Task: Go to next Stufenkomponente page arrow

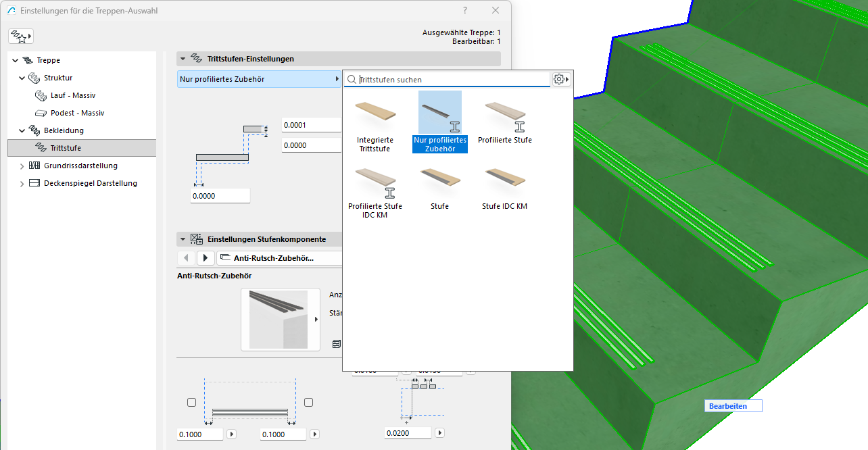Action: 204,258
